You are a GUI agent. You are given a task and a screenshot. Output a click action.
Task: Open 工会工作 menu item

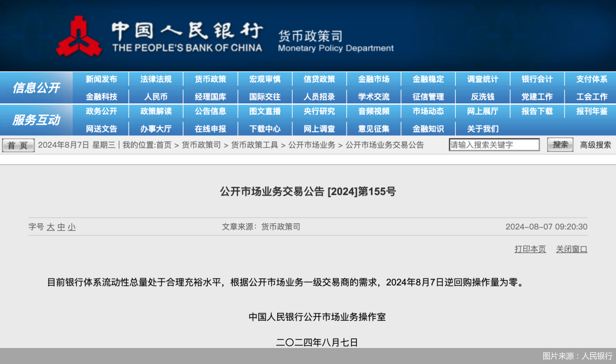[592, 97]
